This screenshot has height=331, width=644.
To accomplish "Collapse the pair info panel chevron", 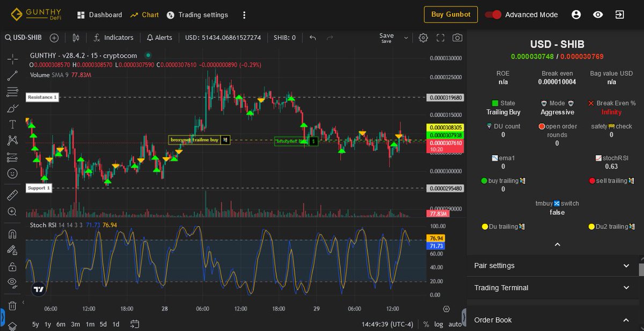I will point(557,244).
